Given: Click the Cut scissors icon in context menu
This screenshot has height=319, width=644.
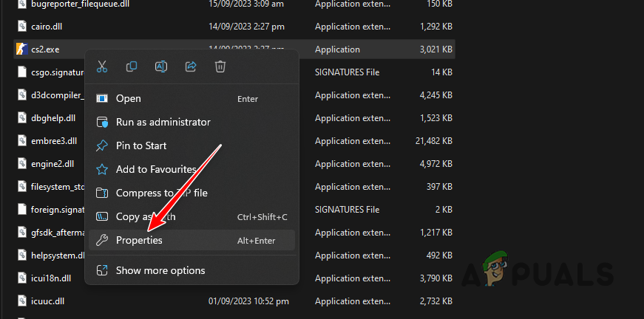Looking at the screenshot, I should point(102,66).
